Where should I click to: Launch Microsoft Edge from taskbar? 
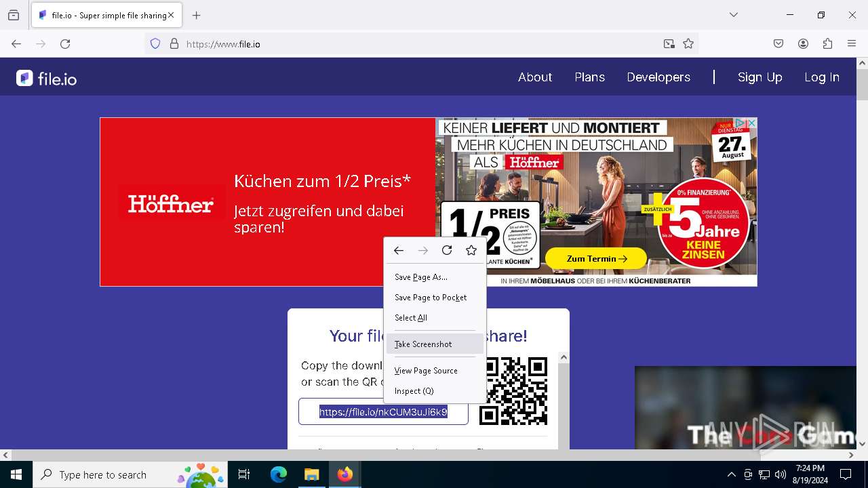(x=279, y=474)
